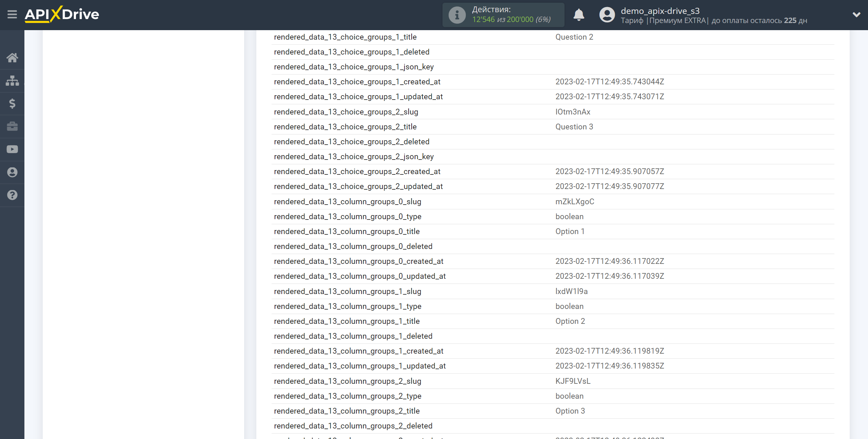The image size is (868, 439).
Task: Select rendered_data_13_column_groups_1_deleted field name
Action: (353, 336)
